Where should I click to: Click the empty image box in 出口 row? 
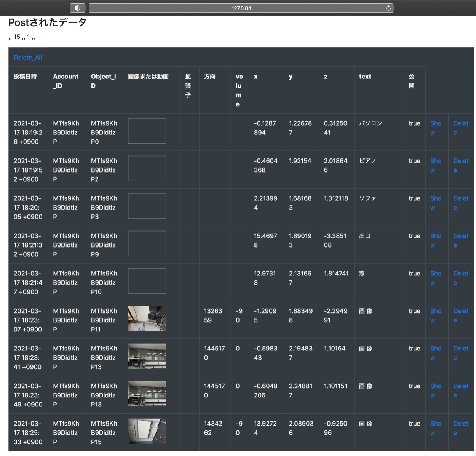coord(147,243)
